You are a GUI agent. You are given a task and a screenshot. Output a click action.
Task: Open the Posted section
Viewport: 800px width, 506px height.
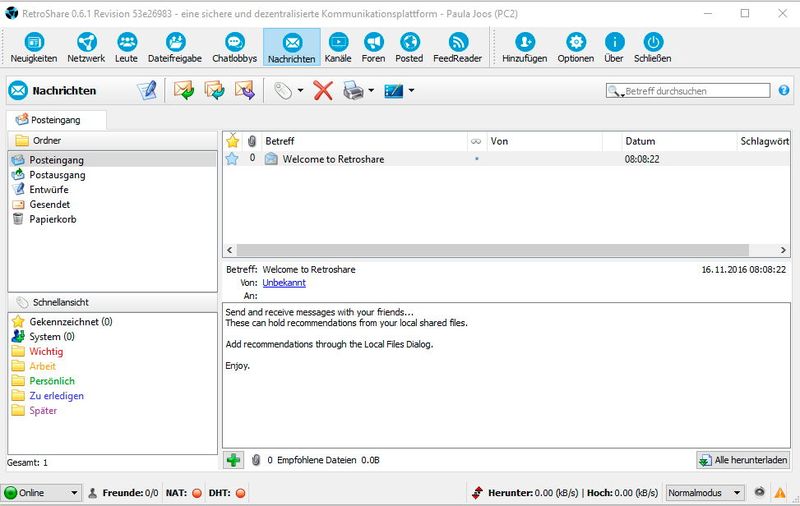[x=409, y=47]
